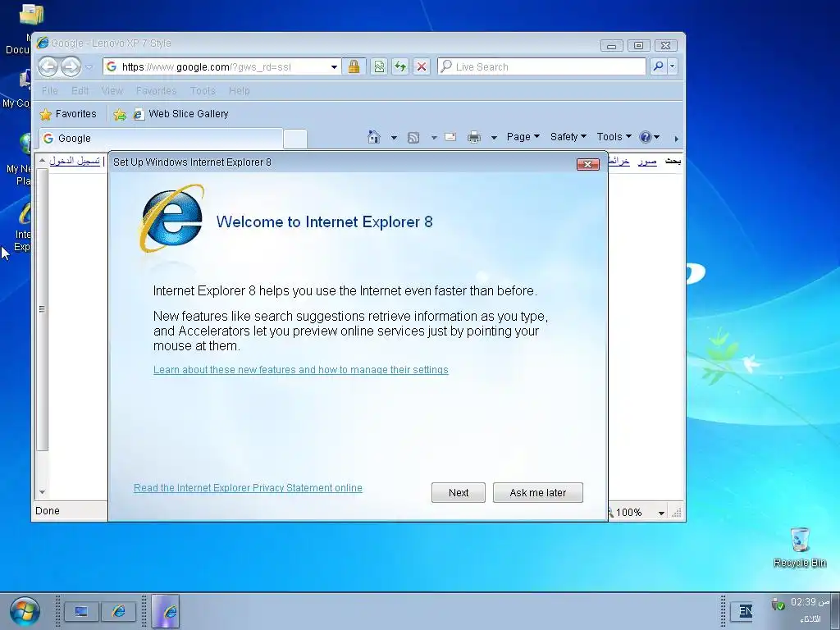Click the taskbar clock showing 02:39
The image size is (840, 630).
tap(810, 602)
